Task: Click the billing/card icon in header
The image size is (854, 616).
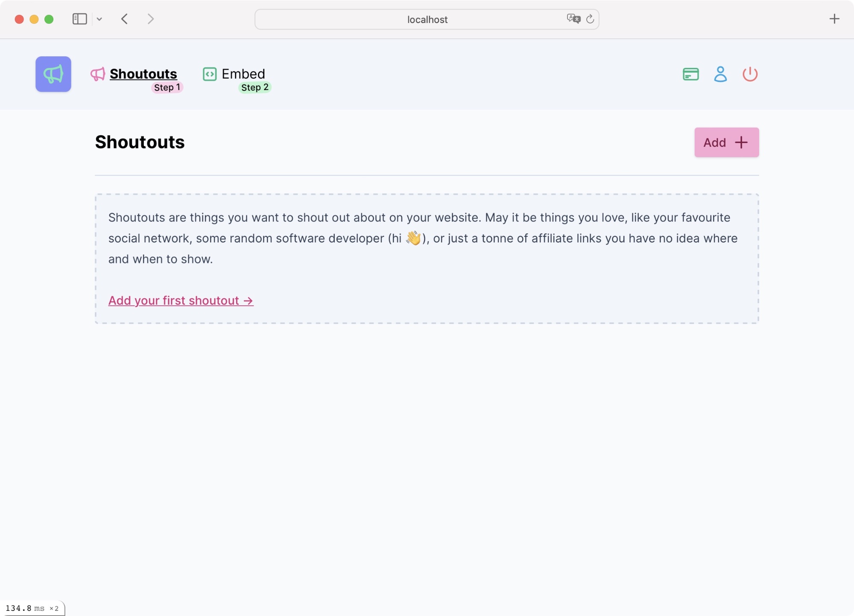Action: click(x=691, y=73)
